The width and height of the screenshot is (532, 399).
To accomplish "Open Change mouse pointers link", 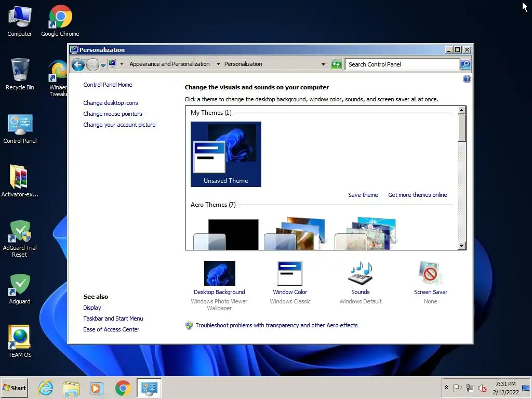I will click(x=113, y=114).
